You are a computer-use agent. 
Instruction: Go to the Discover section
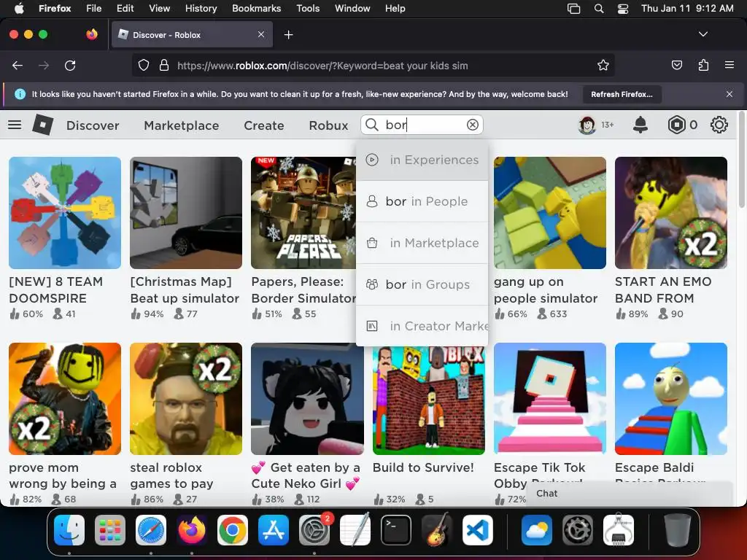click(93, 125)
